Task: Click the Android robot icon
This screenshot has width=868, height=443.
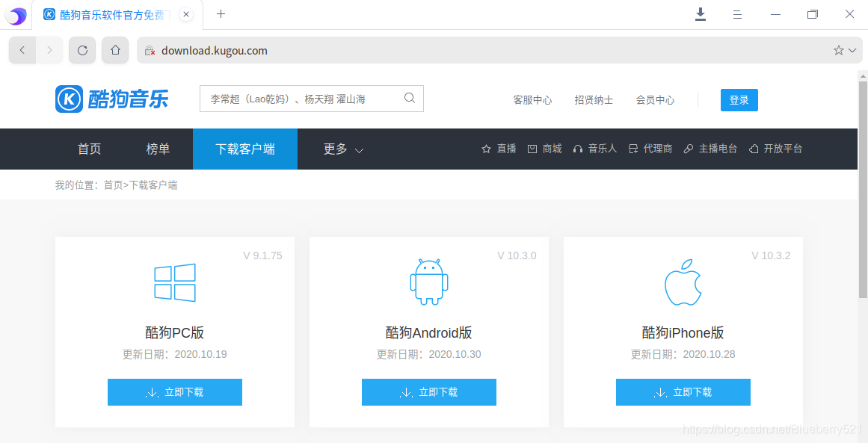Action: pos(429,282)
